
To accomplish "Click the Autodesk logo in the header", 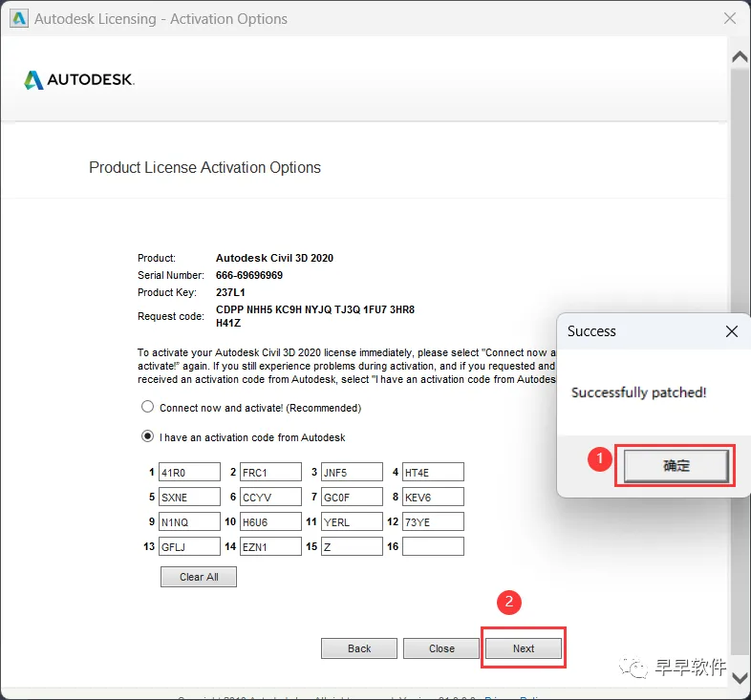I will (79, 80).
